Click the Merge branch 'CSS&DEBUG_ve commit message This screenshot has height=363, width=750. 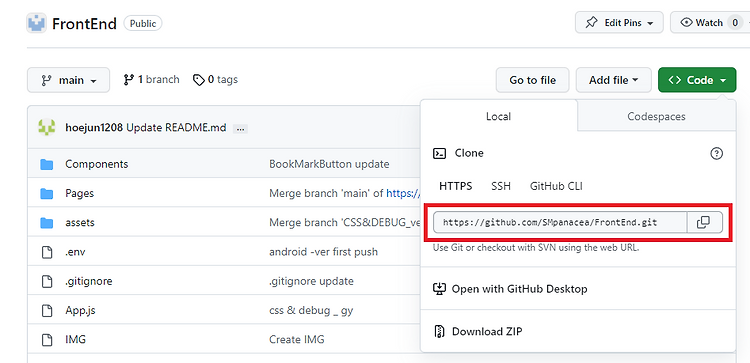pos(344,222)
